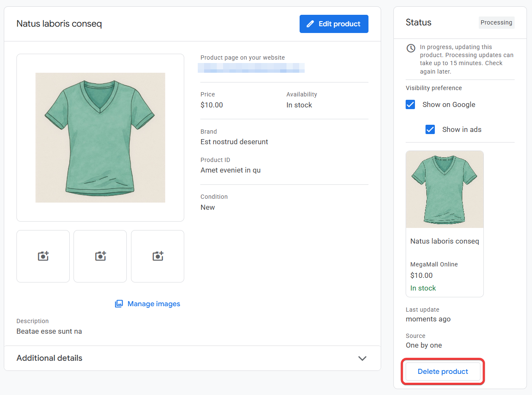Select the product title in the preview card
Viewport: 532px width, 395px height.
point(445,241)
